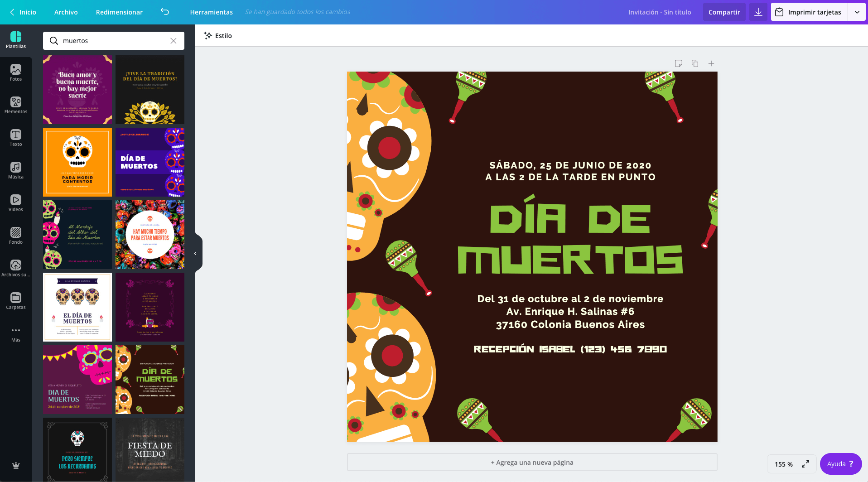Screen dimensions: 868x482
Task: Collapse the templates side panel
Action: pyautogui.click(x=195, y=253)
